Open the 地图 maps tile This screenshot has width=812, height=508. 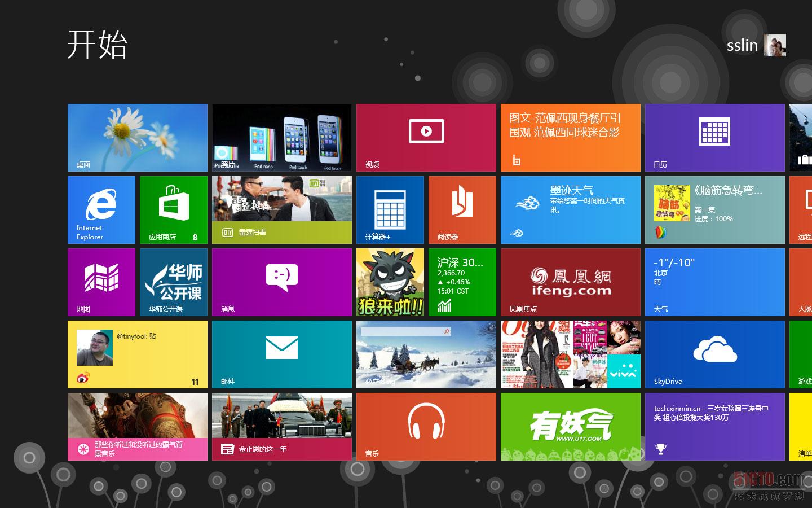click(x=101, y=282)
